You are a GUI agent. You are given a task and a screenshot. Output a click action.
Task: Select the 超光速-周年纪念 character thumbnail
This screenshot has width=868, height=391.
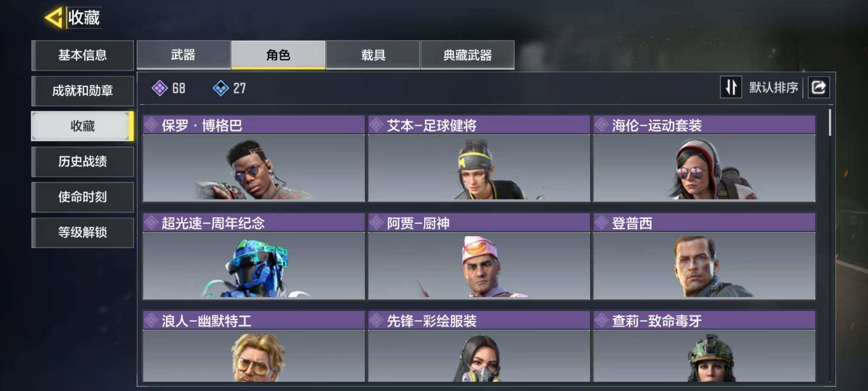254,266
